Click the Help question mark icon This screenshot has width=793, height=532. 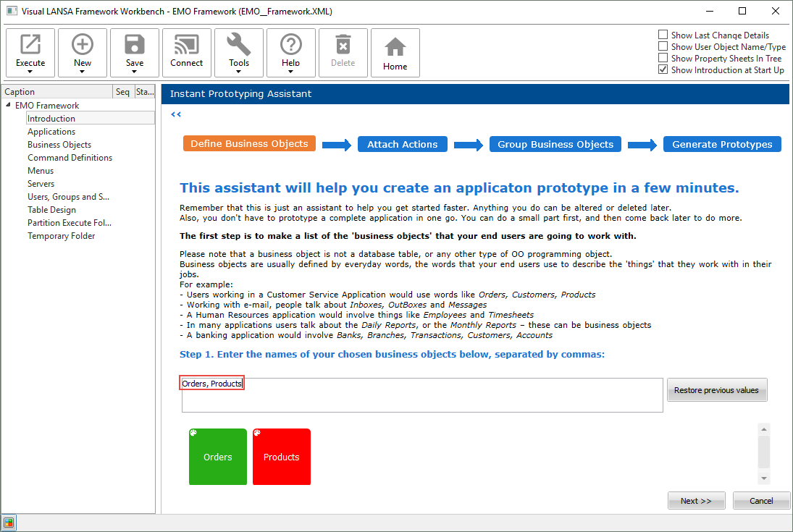click(291, 44)
